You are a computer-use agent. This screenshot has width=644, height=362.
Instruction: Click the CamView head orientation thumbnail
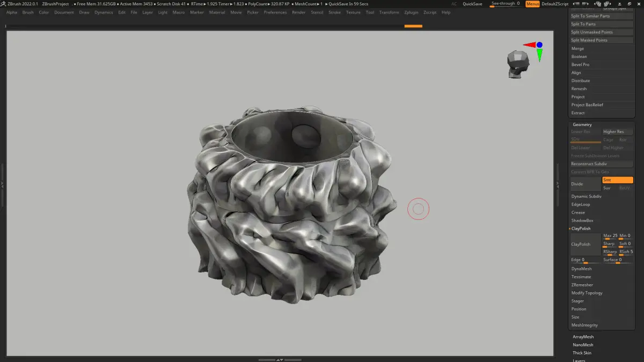coord(518,64)
